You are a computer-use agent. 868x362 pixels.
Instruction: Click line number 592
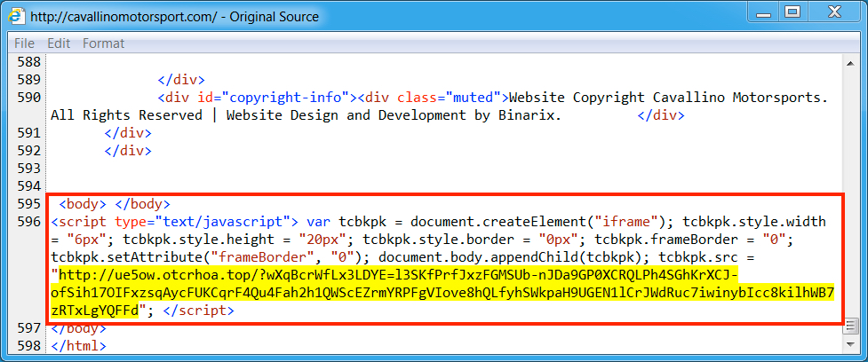[29, 151]
